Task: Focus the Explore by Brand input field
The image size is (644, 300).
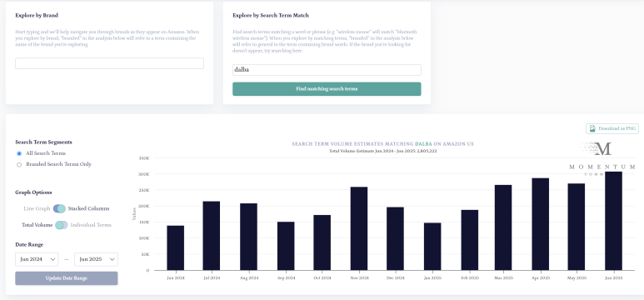Action: 109,63
